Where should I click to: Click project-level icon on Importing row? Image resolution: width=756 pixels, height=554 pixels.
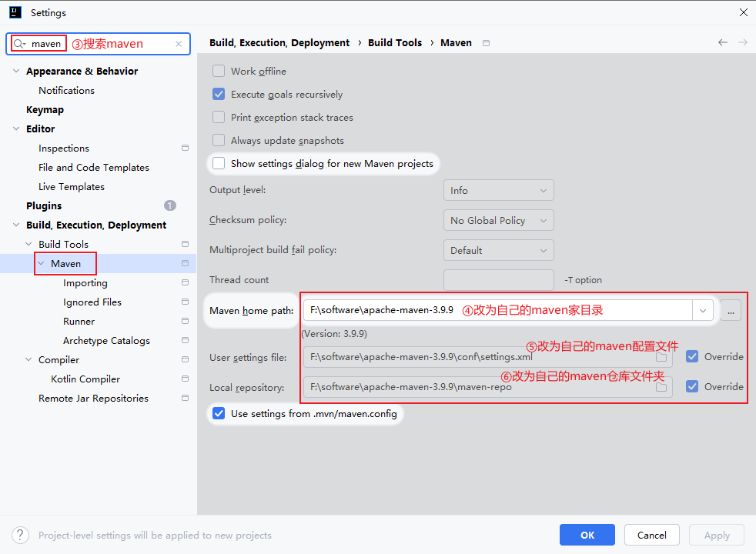point(185,283)
